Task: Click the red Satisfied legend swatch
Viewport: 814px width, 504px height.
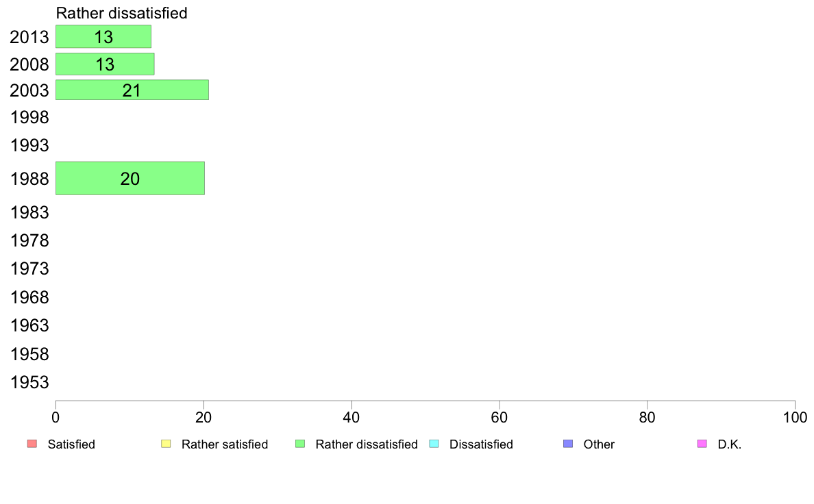Action: (x=32, y=444)
